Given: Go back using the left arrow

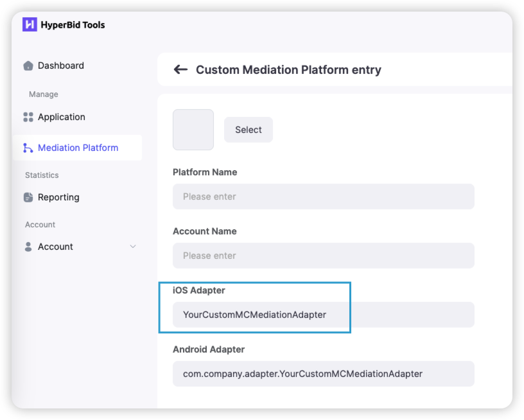Looking at the screenshot, I should coord(180,69).
